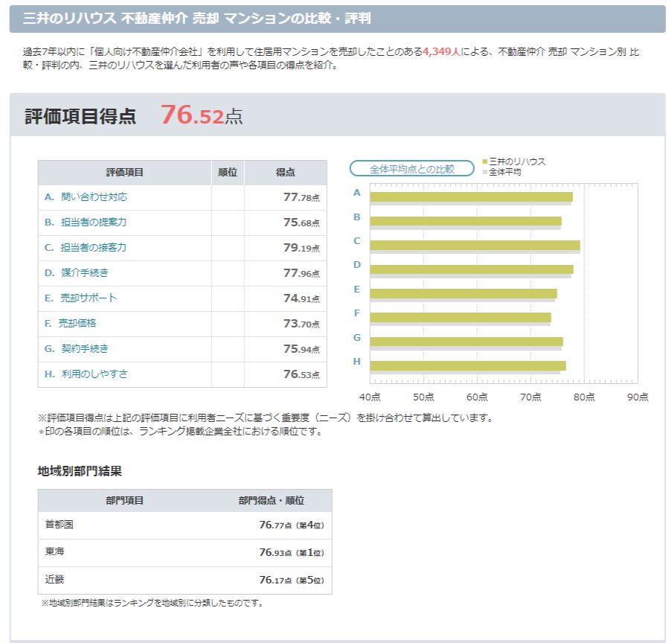This screenshot has width=672, height=643.
Task: Click the 40点 axis label
Action: tap(370, 397)
